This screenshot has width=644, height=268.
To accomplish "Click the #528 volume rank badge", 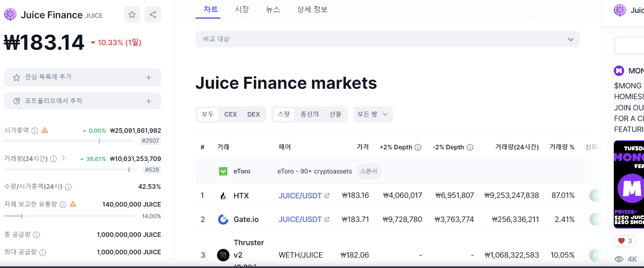I will (152, 170).
